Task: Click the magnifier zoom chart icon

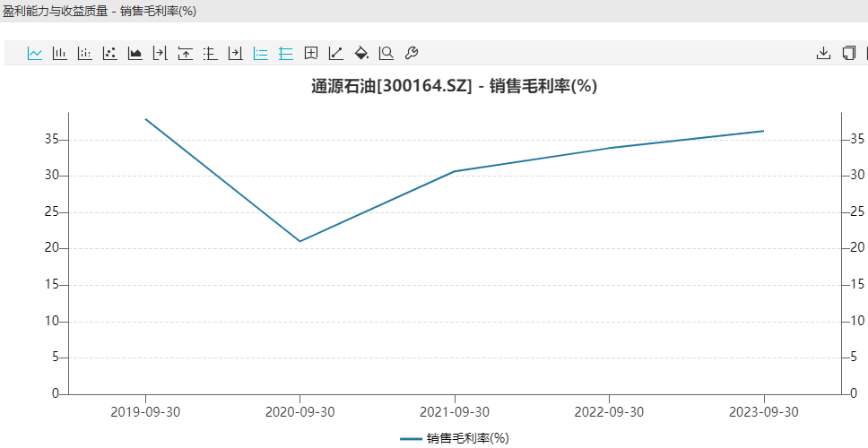Action: pyautogui.click(x=386, y=53)
